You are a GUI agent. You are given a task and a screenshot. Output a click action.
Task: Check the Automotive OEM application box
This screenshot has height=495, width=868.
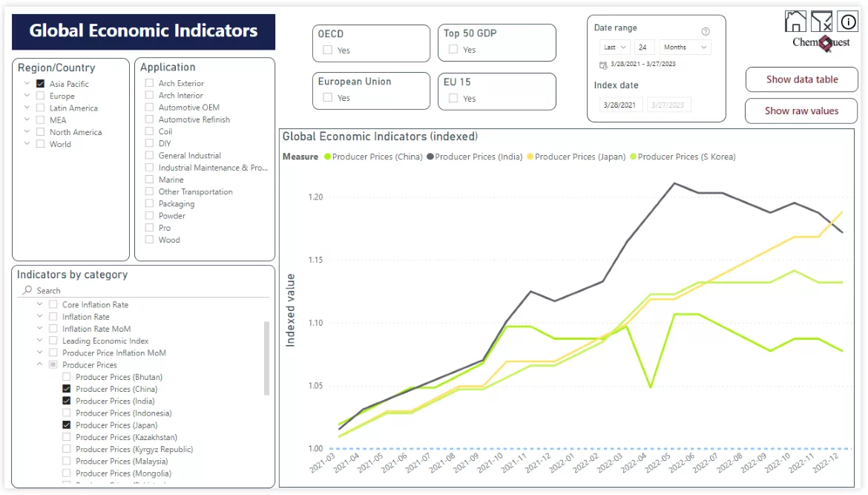149,108
